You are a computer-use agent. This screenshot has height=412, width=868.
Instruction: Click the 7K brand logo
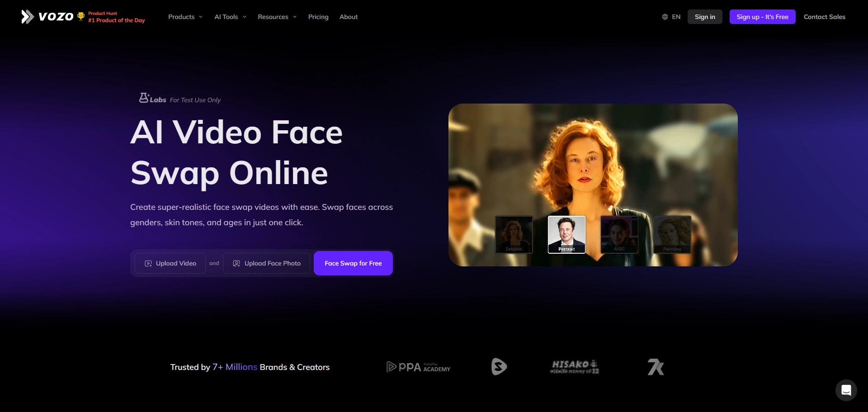coord(656,367)
